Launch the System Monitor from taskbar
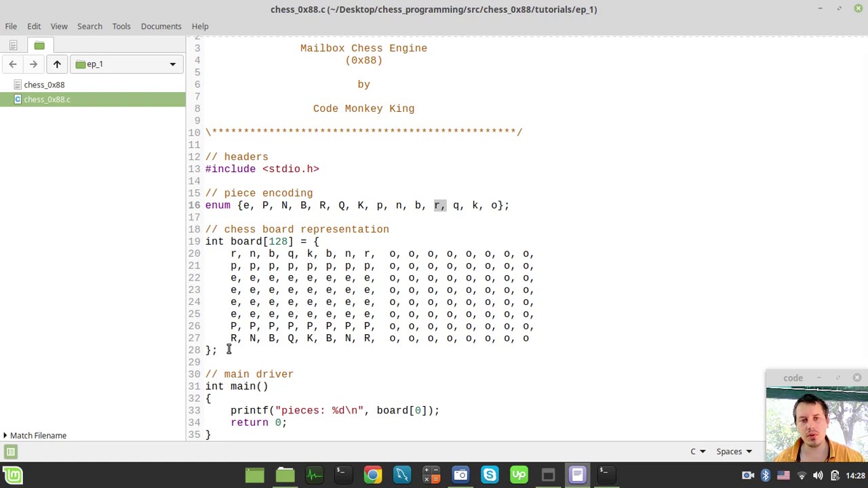 click(x=314, y=475)
